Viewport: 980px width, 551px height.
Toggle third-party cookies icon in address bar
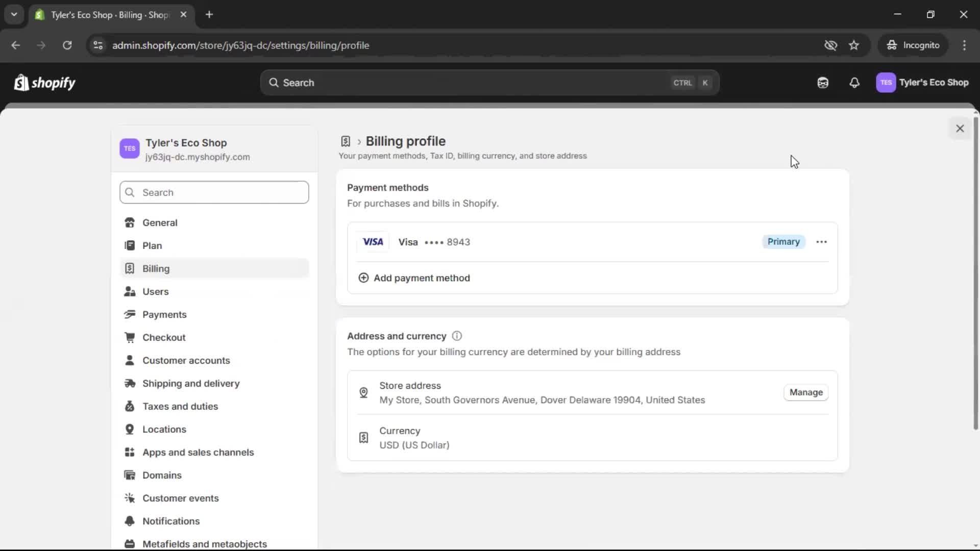[x=831, y=45]
